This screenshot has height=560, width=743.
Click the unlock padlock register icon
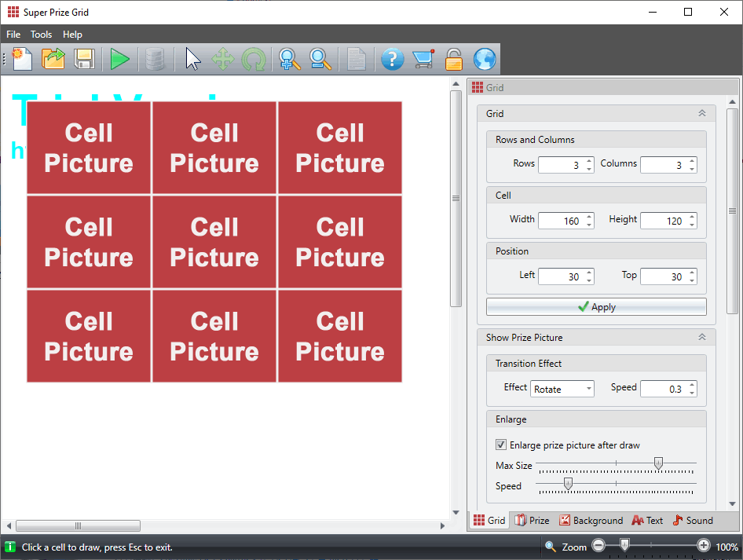[454, 59]
